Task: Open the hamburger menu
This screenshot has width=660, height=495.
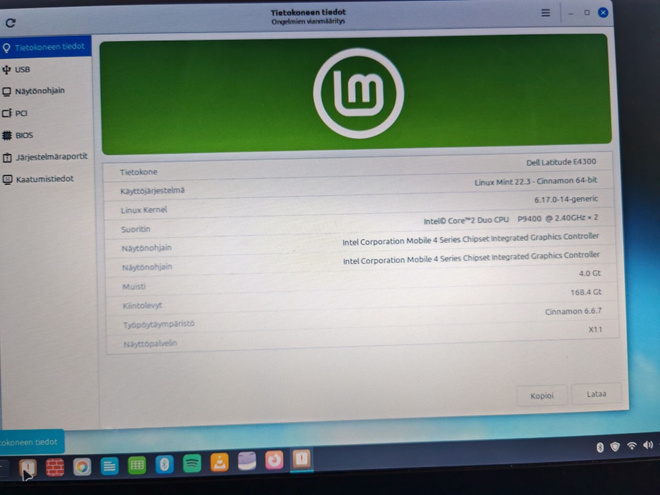Action: coord(546,13)
